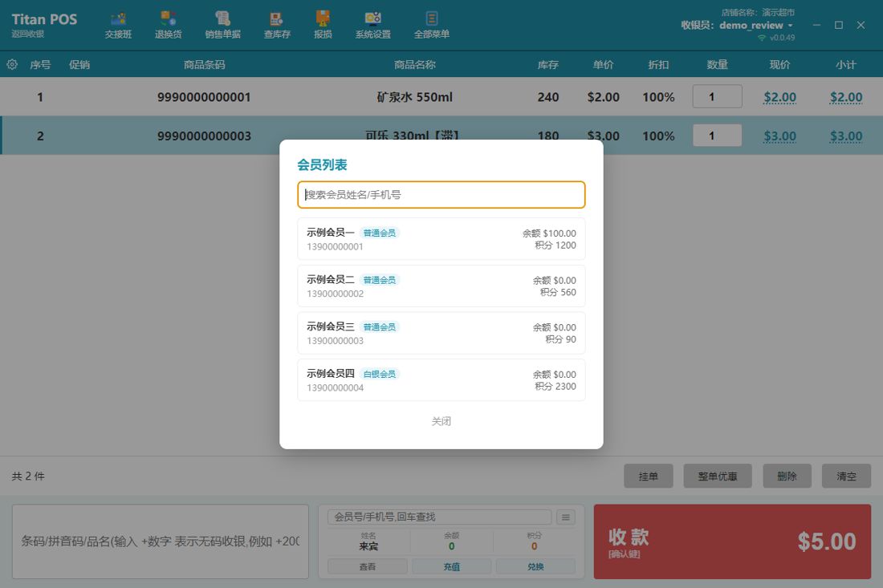The image size is (883, 588).
Task: Click the member list menu icon button
Action: coord(566,517)
